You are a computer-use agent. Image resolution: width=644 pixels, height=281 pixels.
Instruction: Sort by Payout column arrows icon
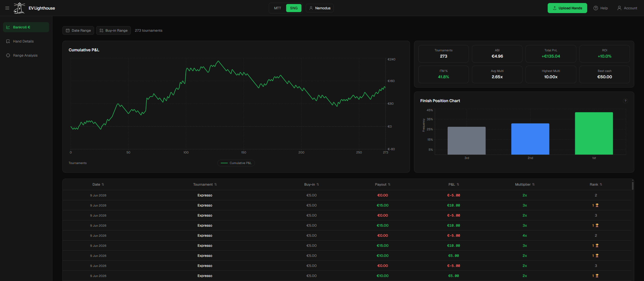click(x=389, y=184)
